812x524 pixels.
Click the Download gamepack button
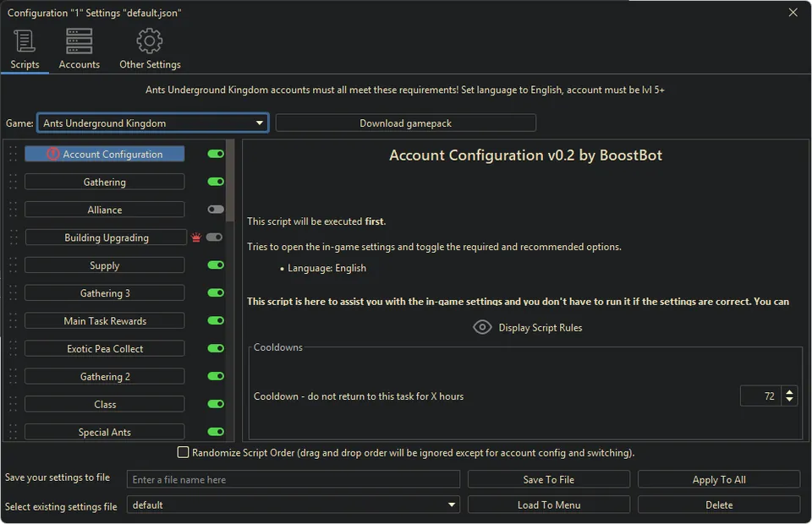405,123
